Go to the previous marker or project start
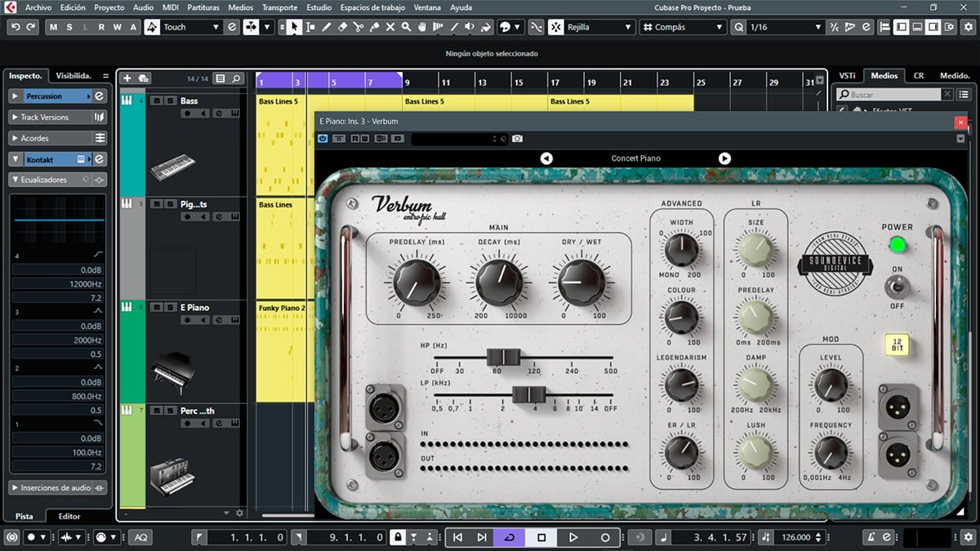This screenshot has height=551, width=980. (x=458, y=537)
